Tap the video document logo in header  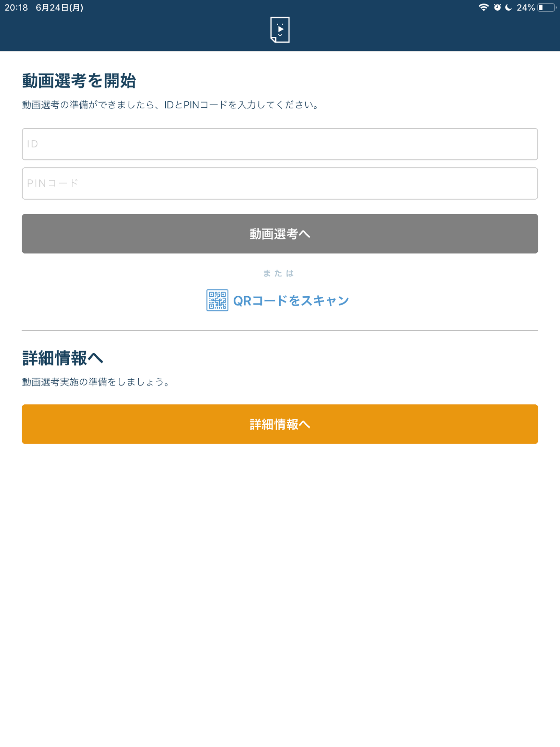click(280, 30)
